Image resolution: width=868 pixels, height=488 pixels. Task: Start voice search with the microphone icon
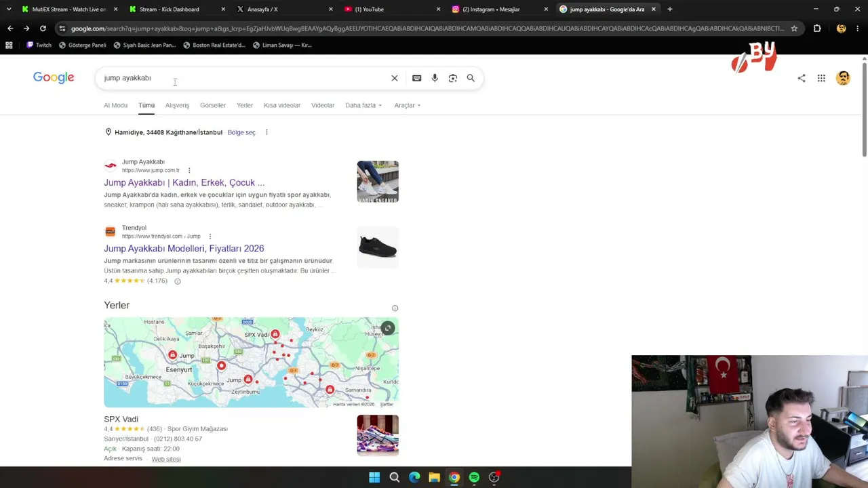(435, 78)
